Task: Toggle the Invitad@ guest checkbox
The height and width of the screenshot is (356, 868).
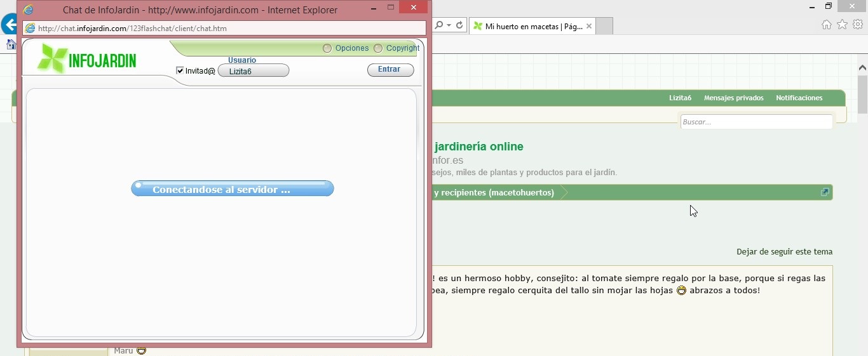Action: (x=180, y=71)
